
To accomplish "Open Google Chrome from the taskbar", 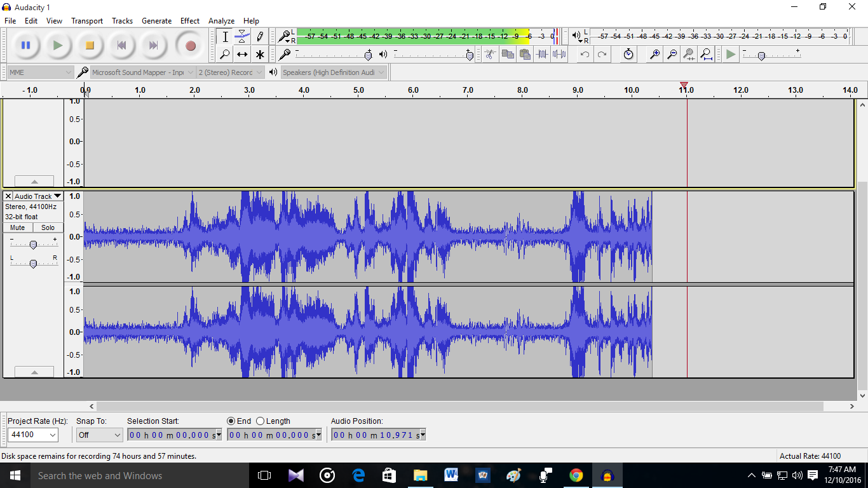I will tap(576, 475).
